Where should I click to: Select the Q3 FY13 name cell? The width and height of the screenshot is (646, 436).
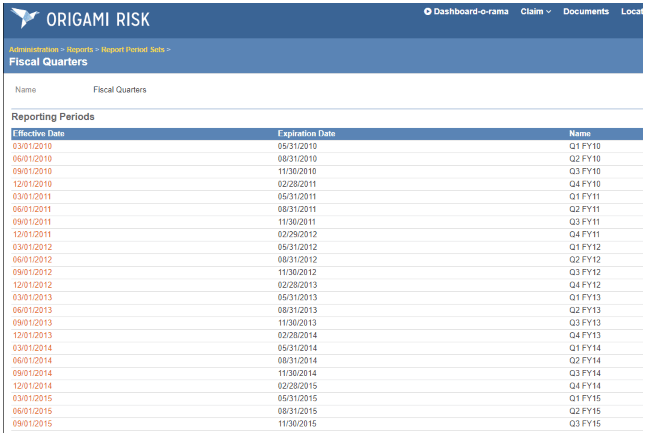click(x=585, y=323)
